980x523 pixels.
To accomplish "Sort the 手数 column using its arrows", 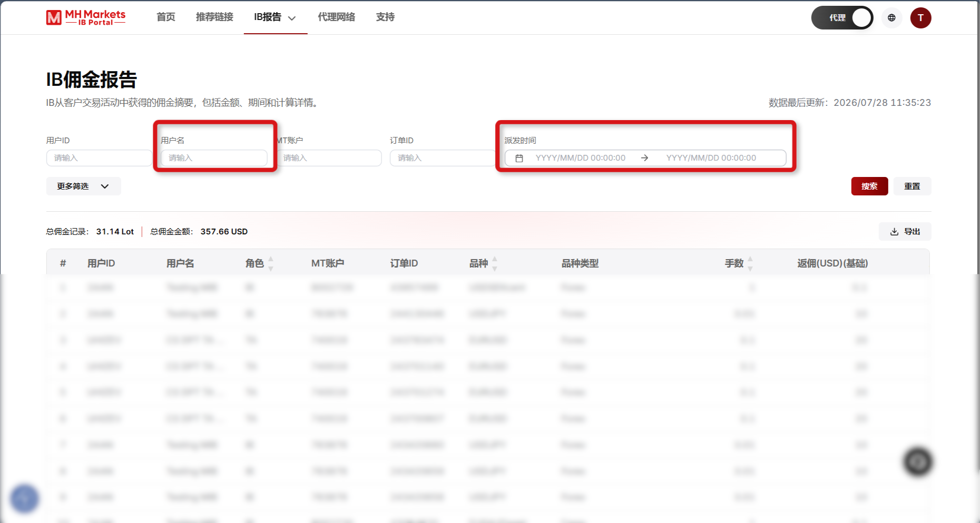I will point(750,263).
